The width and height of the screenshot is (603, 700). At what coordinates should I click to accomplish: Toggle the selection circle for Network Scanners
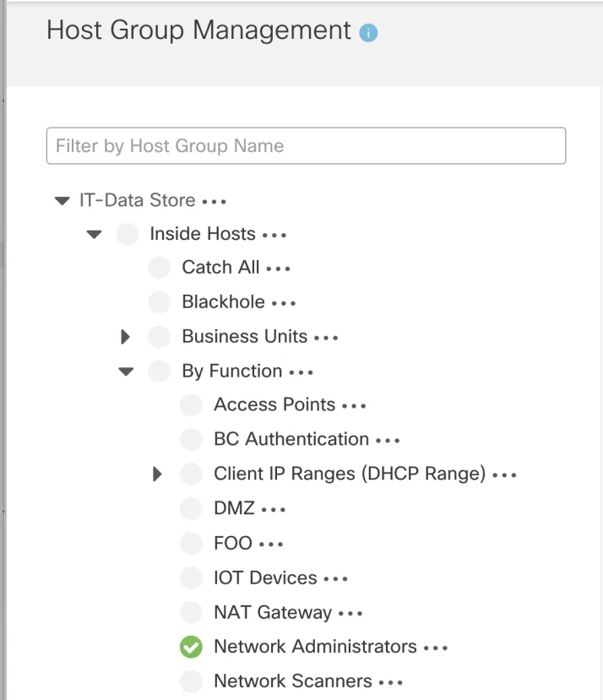click(191, 681)
